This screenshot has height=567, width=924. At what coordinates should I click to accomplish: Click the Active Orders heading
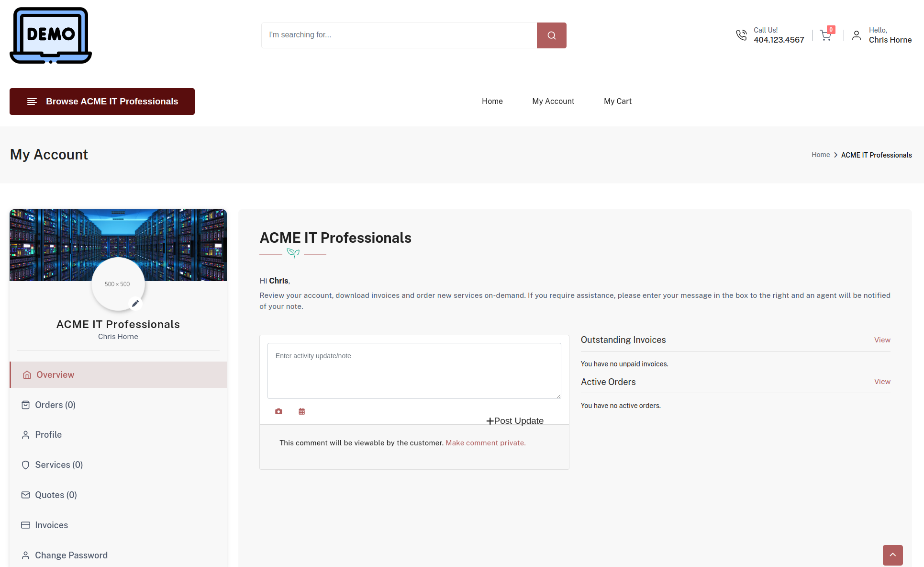[608, 382]
